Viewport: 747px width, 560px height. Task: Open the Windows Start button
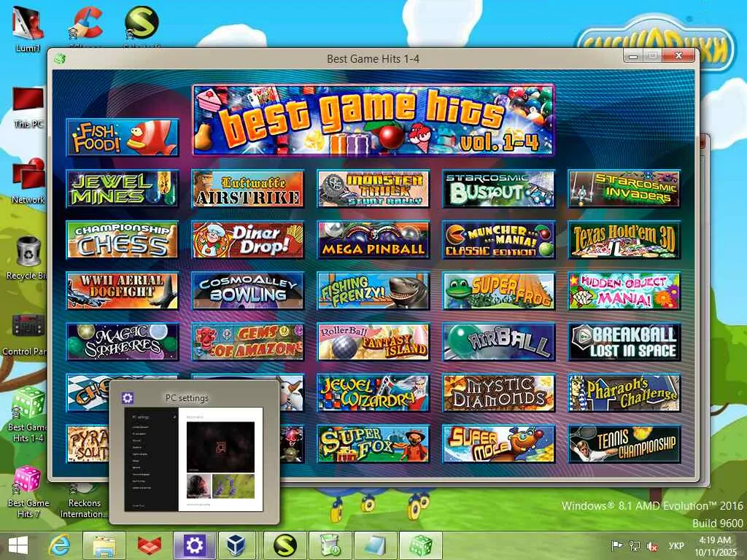pyautogui.click(x=18, y=545)
